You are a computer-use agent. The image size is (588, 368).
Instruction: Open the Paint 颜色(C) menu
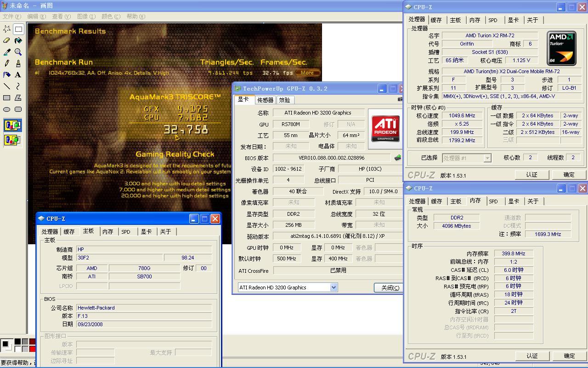point(111,16)
